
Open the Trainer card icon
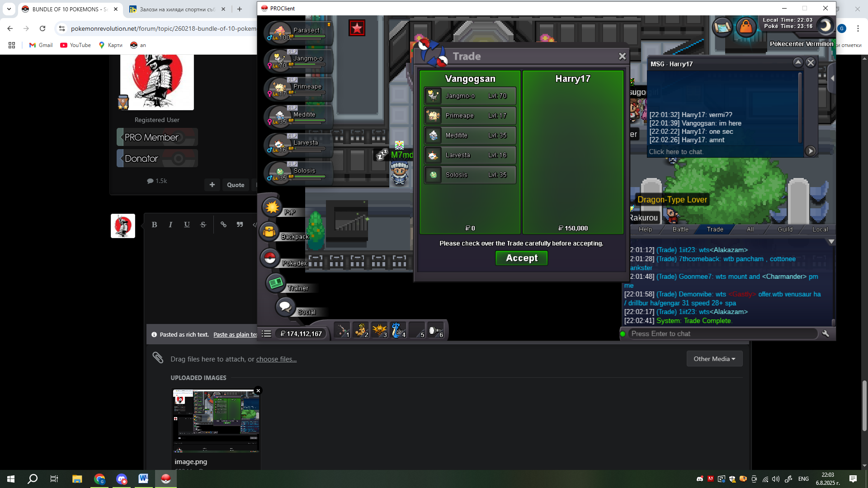pyautogui.click(x=276, y=283)
